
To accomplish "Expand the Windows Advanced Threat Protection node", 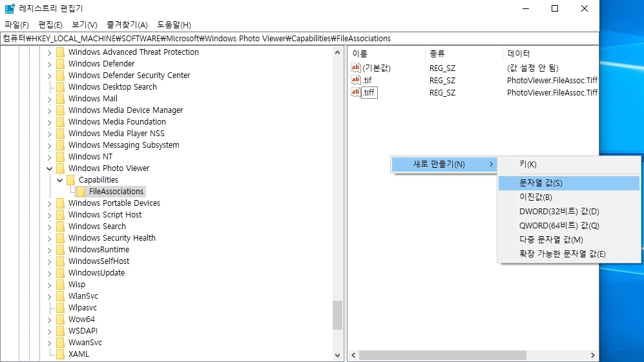I will point(49,52).
